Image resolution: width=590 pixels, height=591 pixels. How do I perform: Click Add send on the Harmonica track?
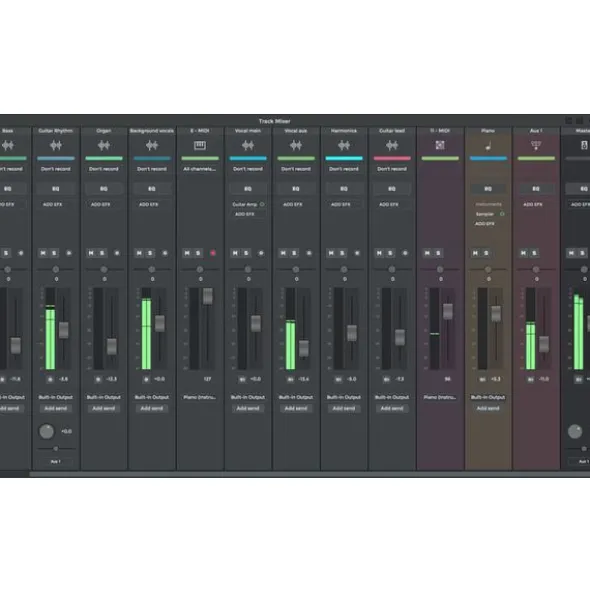point(344,408)
